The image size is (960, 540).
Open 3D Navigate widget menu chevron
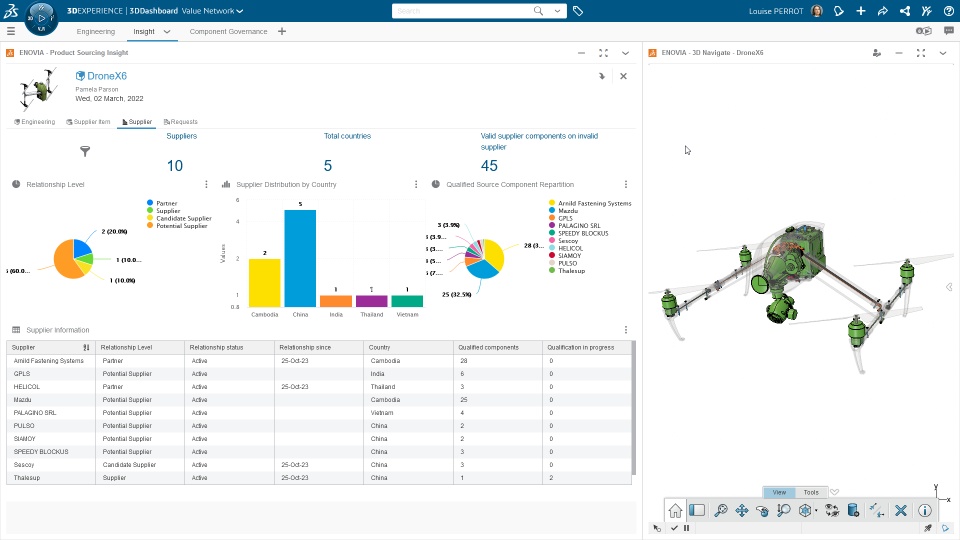(943, 53)
